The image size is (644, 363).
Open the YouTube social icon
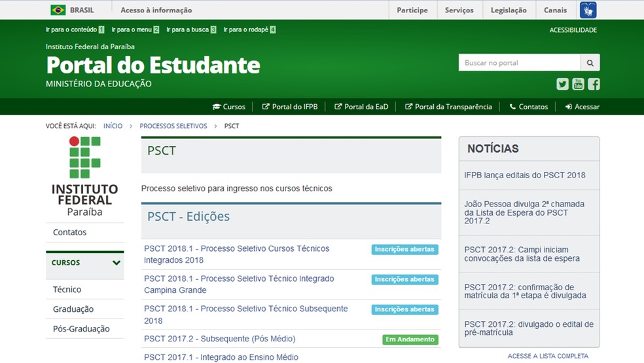578,85
